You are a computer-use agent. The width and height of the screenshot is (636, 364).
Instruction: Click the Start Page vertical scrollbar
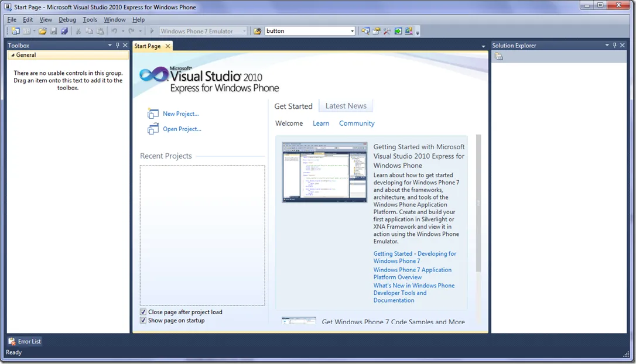478,202
